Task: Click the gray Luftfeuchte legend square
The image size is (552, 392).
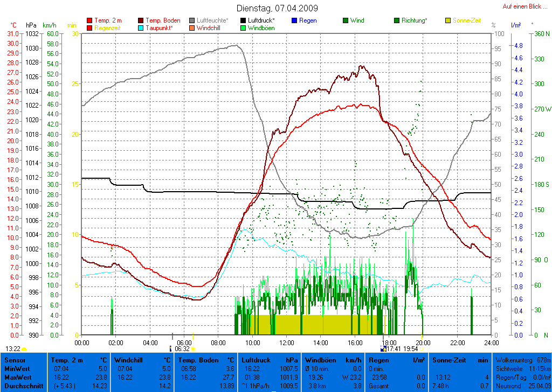Action: click(192, 20)
